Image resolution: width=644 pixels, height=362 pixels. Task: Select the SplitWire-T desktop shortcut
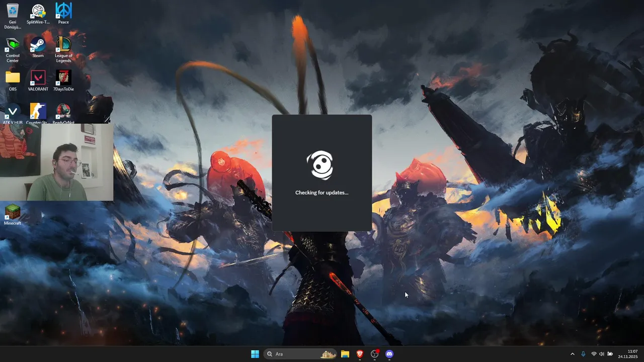coord(38,14)
